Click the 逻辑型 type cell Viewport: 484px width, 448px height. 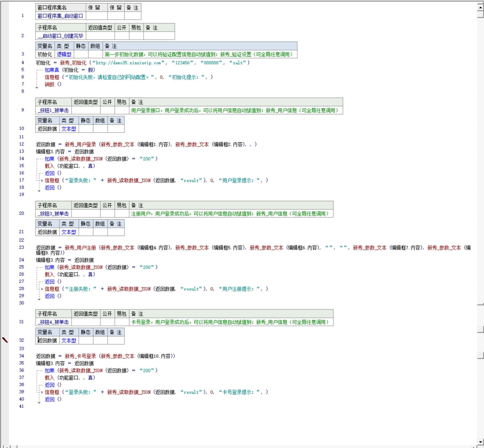(64, 54)
